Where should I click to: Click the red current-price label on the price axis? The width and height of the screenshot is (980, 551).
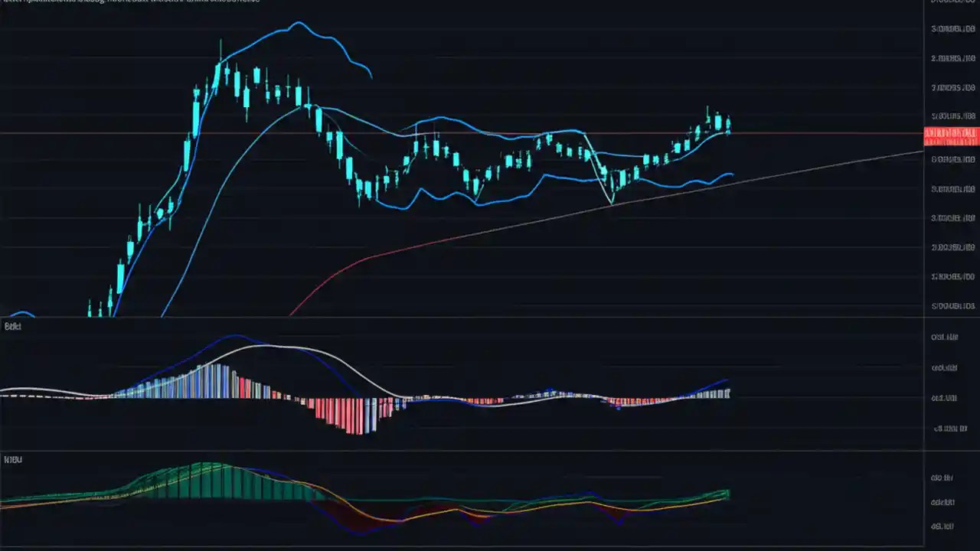951,135
